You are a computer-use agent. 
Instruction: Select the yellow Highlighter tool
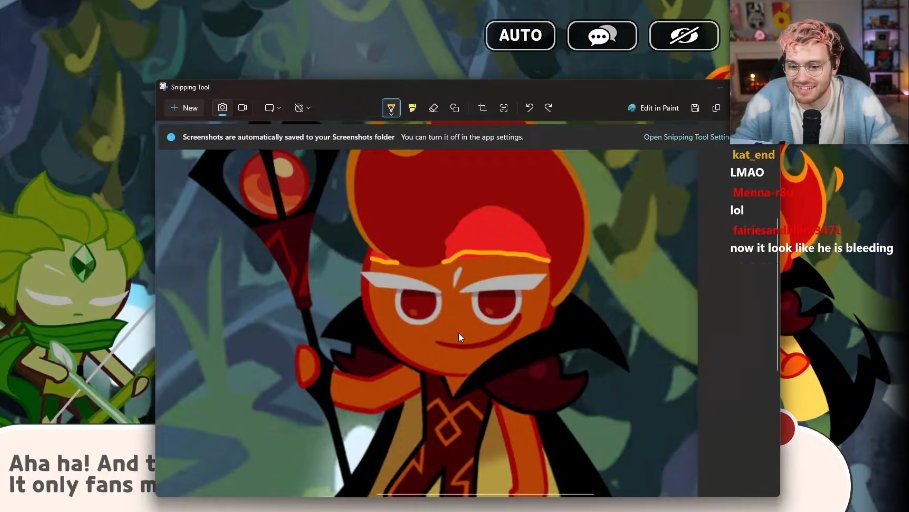pos(412,108)
